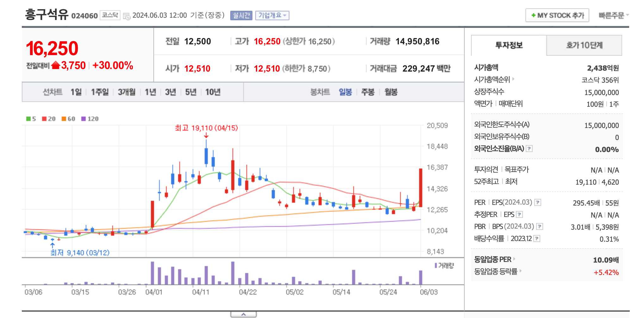Click the red 20-day legend color swatch
This screenshot has width=644, height=318.
tap(45, 119)
